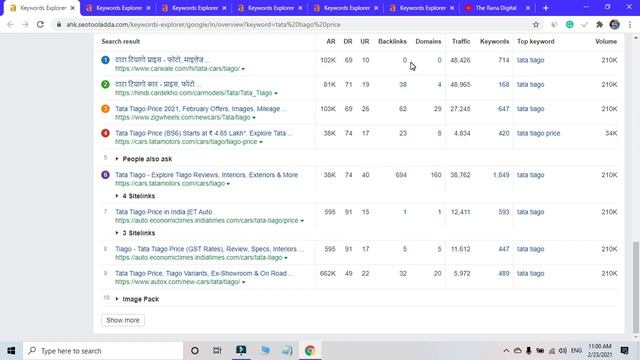
Task: Open the notification center icon
Action: coord(624,351)
